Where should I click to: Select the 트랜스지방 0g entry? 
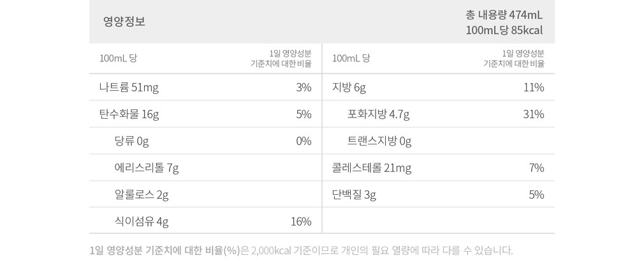379,141
